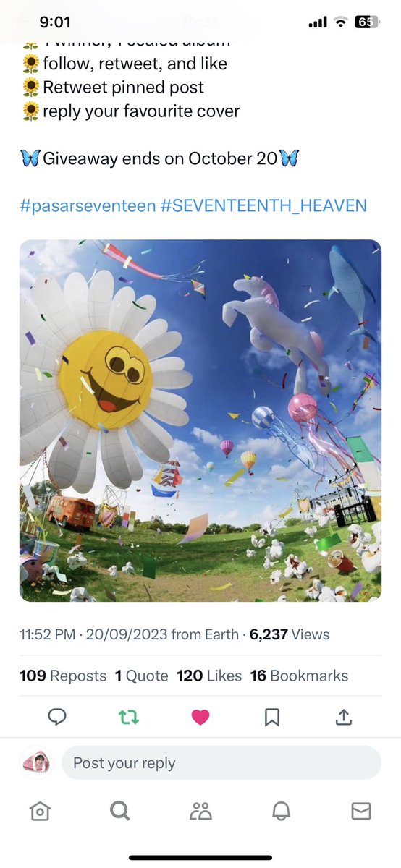Viewport: 401px width, 868px height.
Task: Tap the reply speech bubble icon
Action: click(x=57, y=716)
